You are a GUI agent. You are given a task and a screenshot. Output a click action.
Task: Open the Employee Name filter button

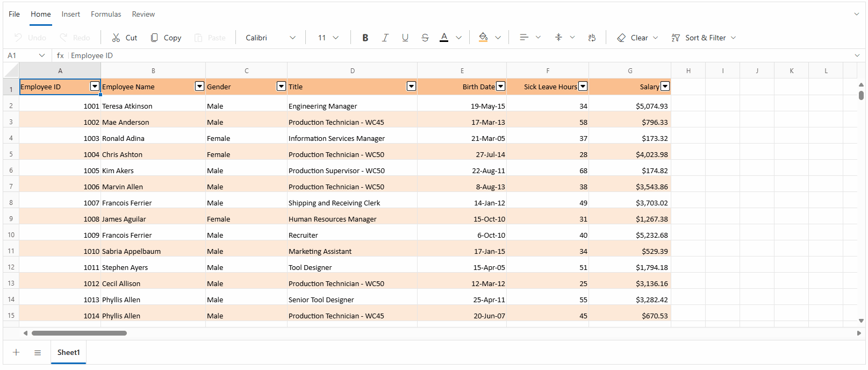tap(199, 87)
